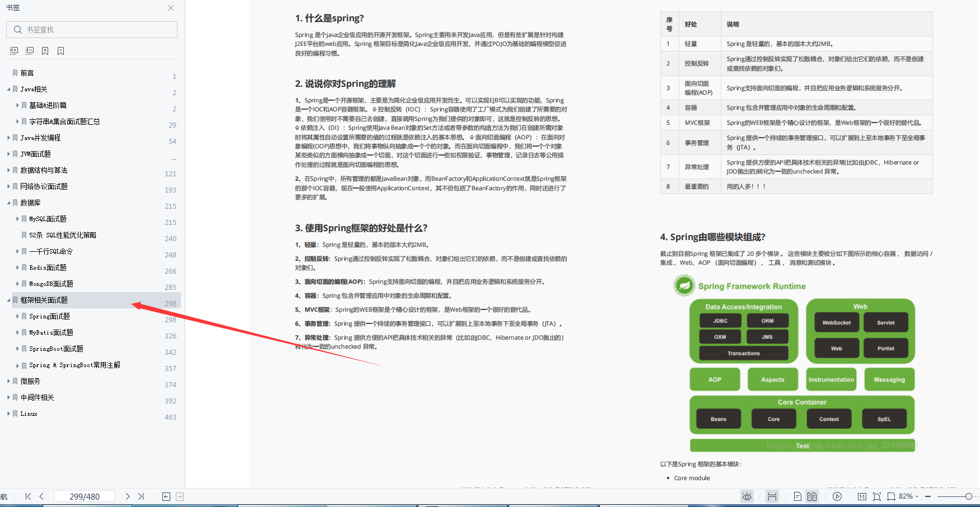Set zoom to actual size 1:1

coord(862,496)
